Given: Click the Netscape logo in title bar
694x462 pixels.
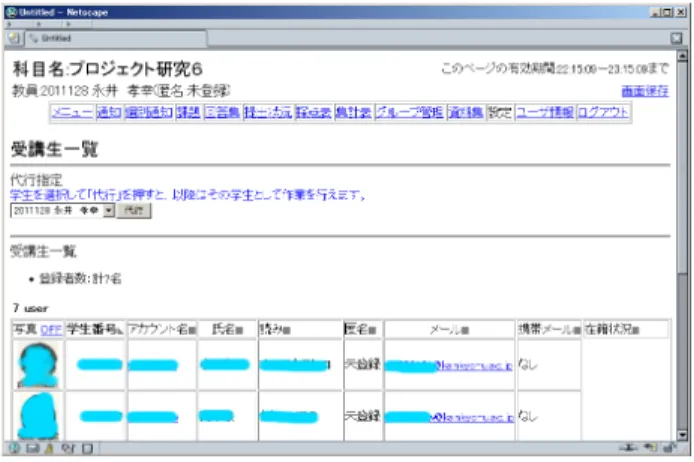Looking at the screenshot, I should pos(12,12).
